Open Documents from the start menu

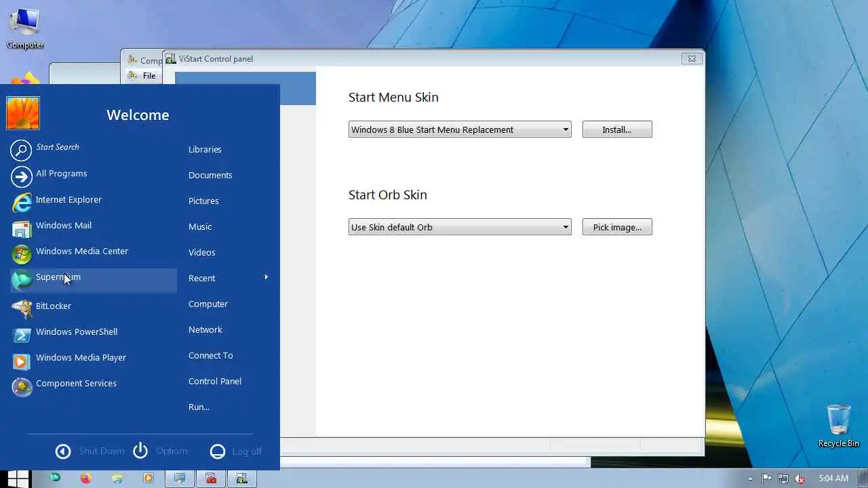click(210, 175)
